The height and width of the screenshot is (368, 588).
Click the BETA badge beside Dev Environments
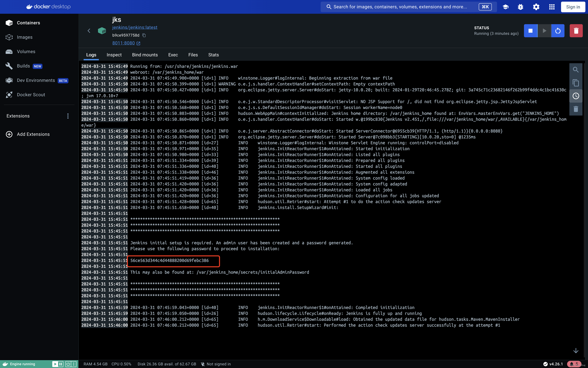[63, 81]
